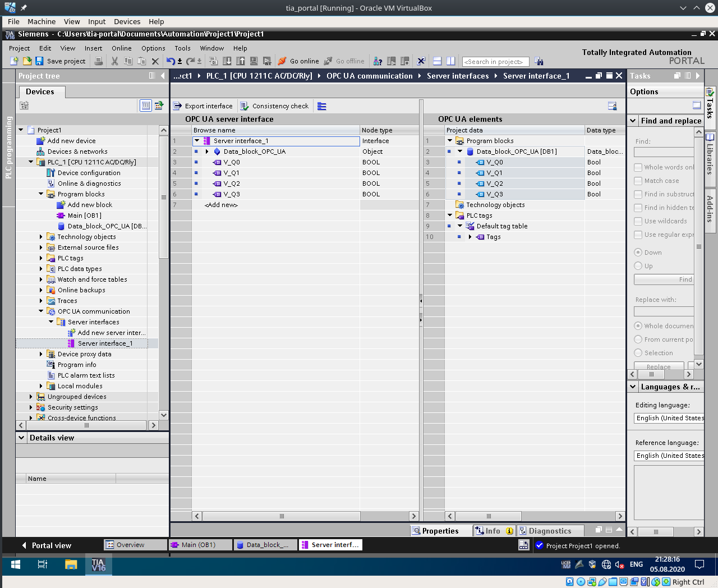Click the New project icon in toolbar
718x588 pixels.
pos(14,61)
